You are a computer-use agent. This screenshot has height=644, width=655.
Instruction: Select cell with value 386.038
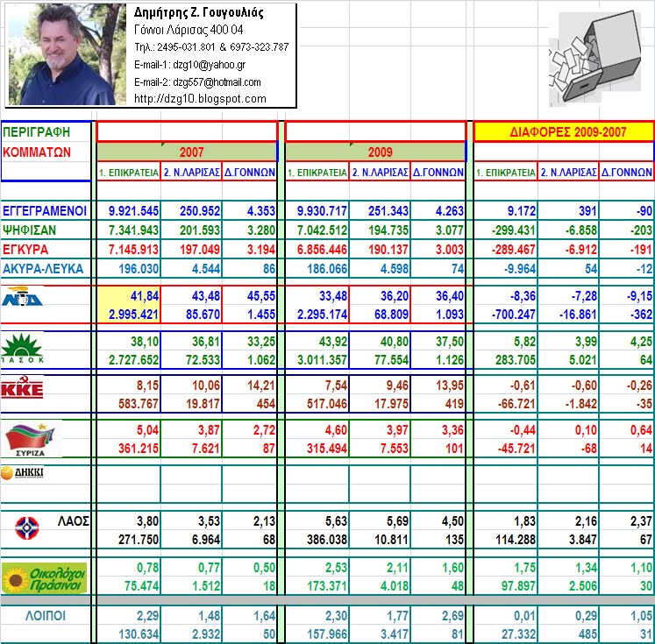(x=317, y=540)
